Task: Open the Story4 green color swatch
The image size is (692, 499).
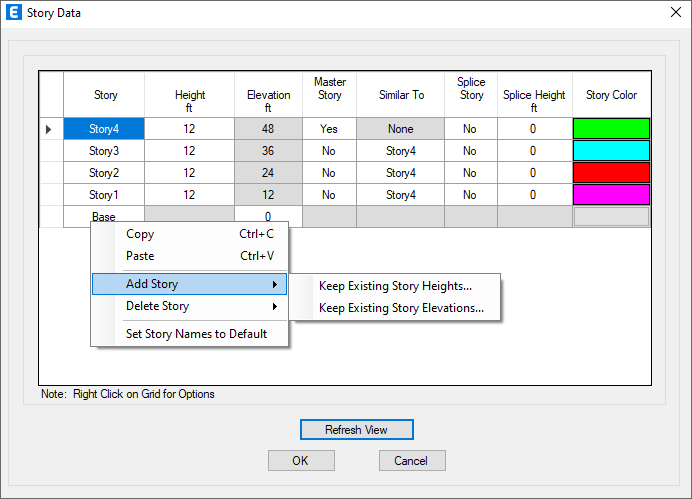Action: coord(611,129)
